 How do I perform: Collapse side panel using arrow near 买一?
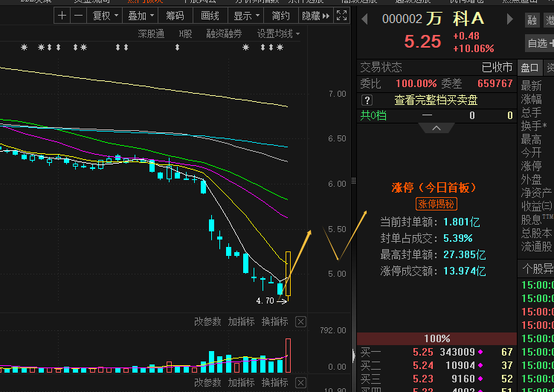click(x=354, y=356)
